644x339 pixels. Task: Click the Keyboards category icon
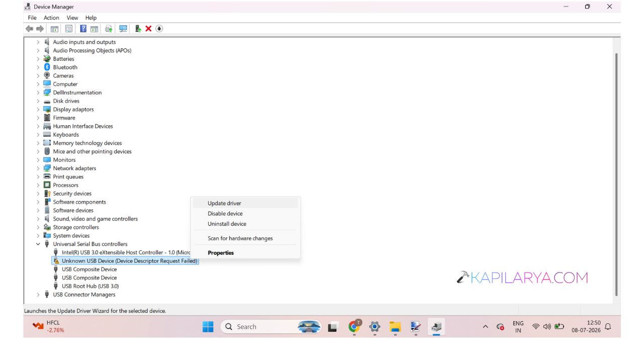coord(47,134)
